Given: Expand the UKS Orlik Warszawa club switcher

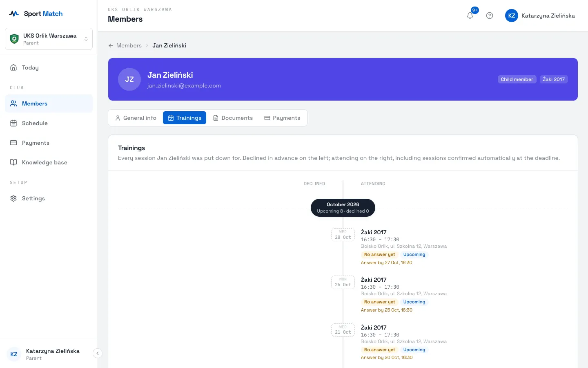Looking at the screenshot, I should (x=49, y=39).
